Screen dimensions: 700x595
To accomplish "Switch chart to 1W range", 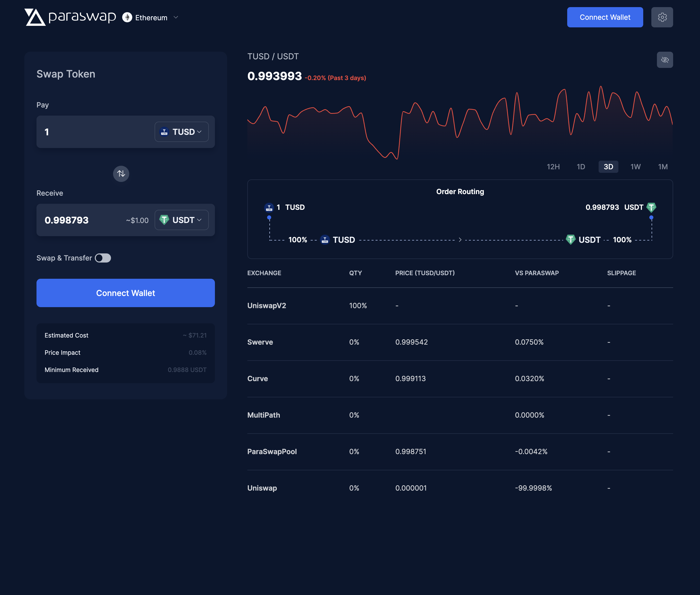I will (635, 167).
